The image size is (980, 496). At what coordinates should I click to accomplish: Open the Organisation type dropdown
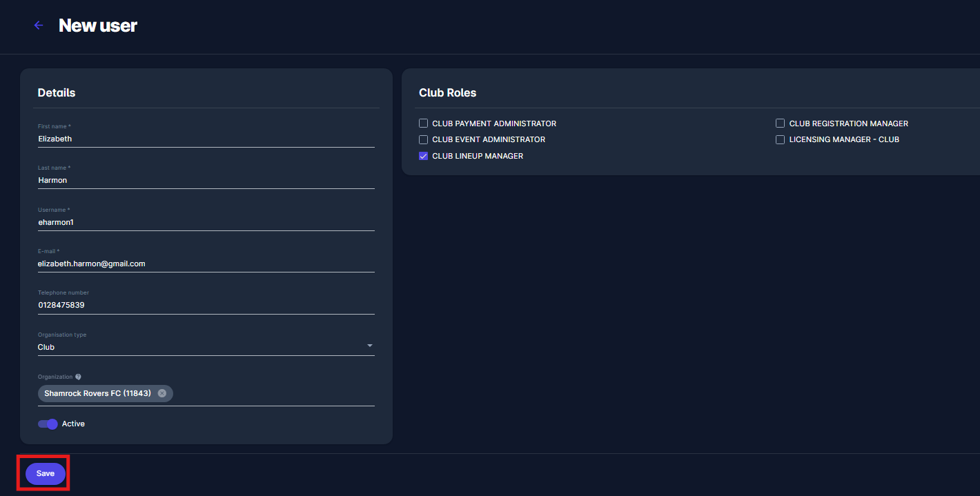(206, 347)
